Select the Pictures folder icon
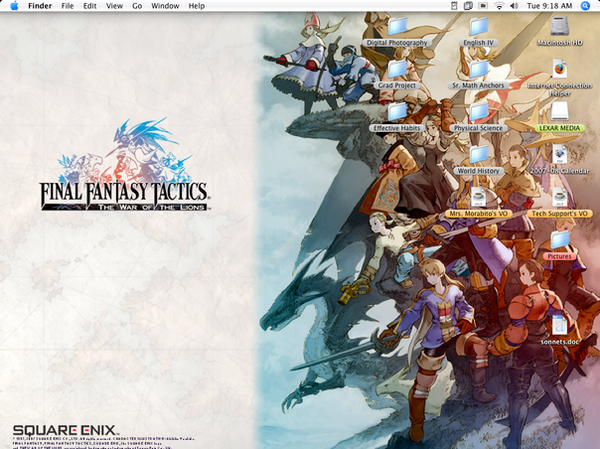The width and height of the screenshot is (600, 449). [560, 240]
